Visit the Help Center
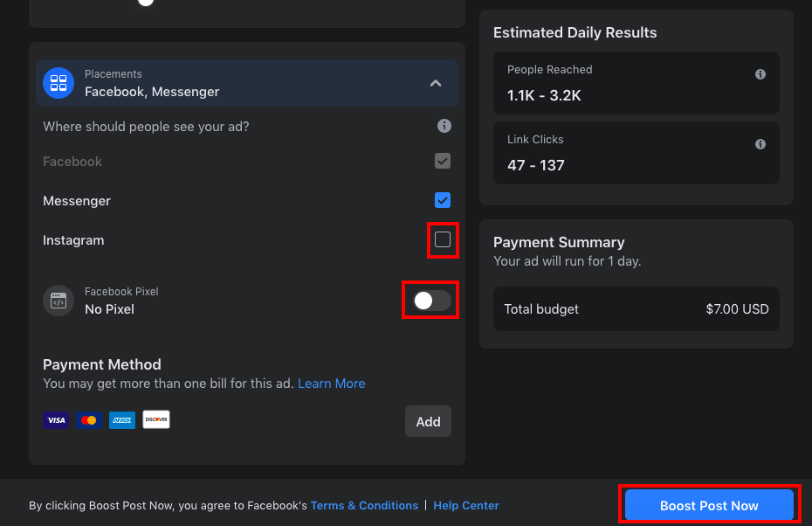The width and height of the screenshot is (812, 526). click(466, 505)
